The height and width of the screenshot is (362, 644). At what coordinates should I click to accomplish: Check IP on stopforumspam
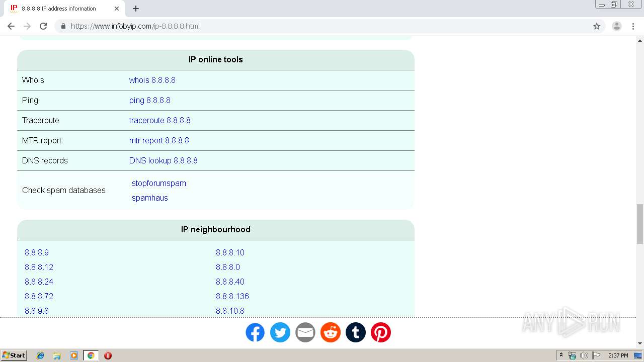pyautogui.click(x=159, y=183)
